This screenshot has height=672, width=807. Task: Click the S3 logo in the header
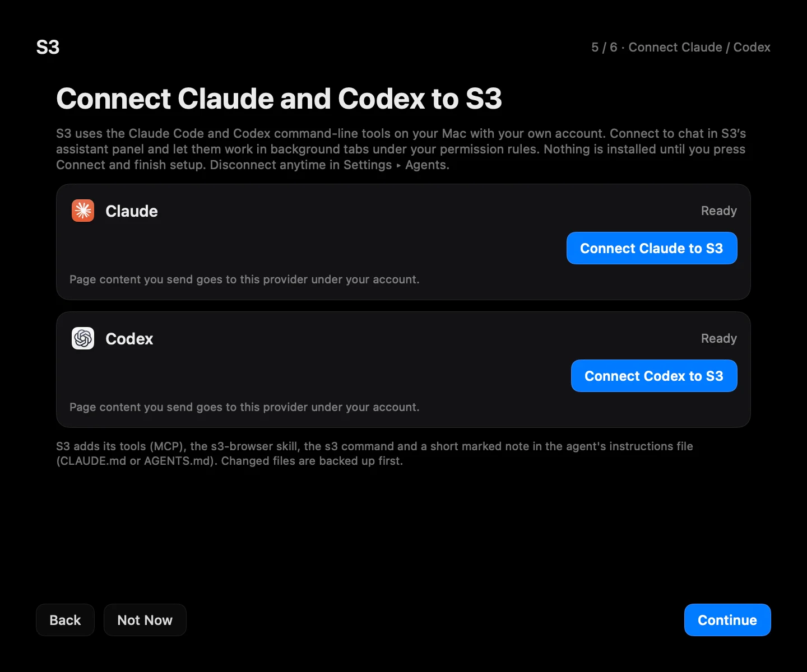pos(48,47)
